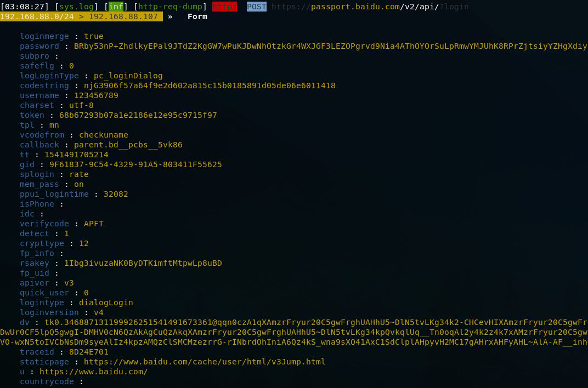The width and height of the screenshot is (588, 388).
Task: Click the POST method badge
Action: (256, 7)
